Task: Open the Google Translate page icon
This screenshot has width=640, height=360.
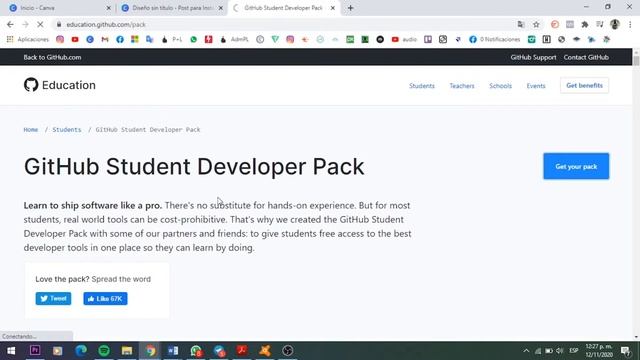Action: coord(521,24)
